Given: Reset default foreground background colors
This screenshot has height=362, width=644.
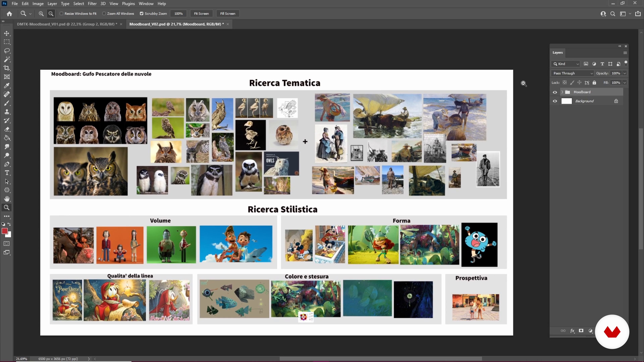Looking at the screenshot, I should pyautogui.click(x=3, y=224).
